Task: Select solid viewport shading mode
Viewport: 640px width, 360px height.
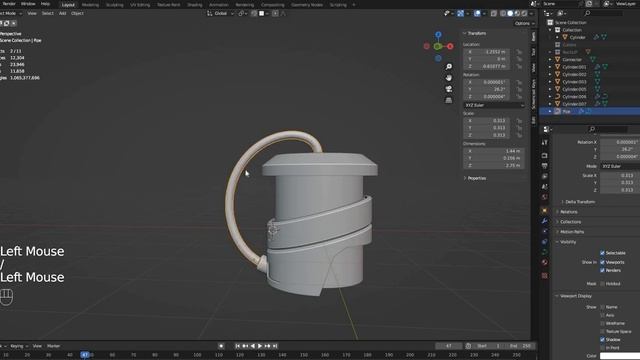Action: [x=510, y=13]
